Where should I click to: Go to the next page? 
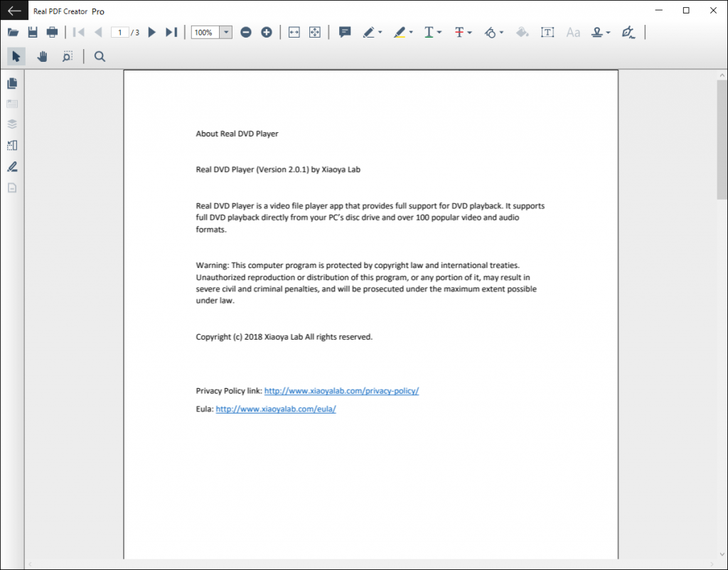151,32
